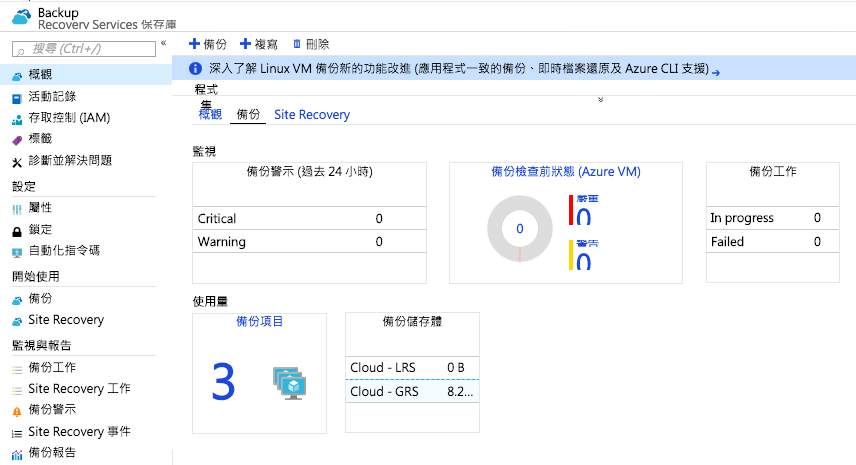Click the 存取控制 (IAM) people icon

coord(17,120)
